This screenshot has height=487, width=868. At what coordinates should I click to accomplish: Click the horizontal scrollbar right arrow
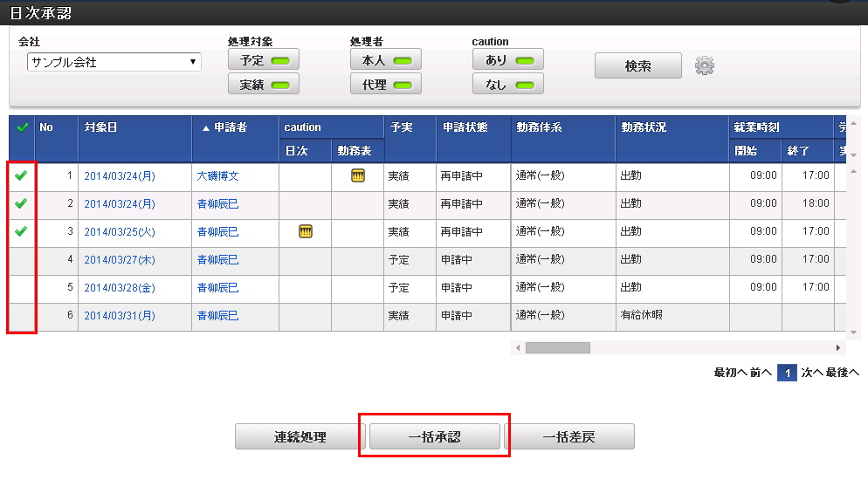click(838, 347)
